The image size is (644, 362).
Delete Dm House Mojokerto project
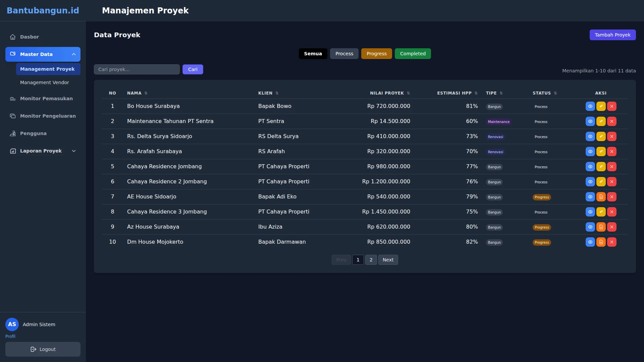611,242
